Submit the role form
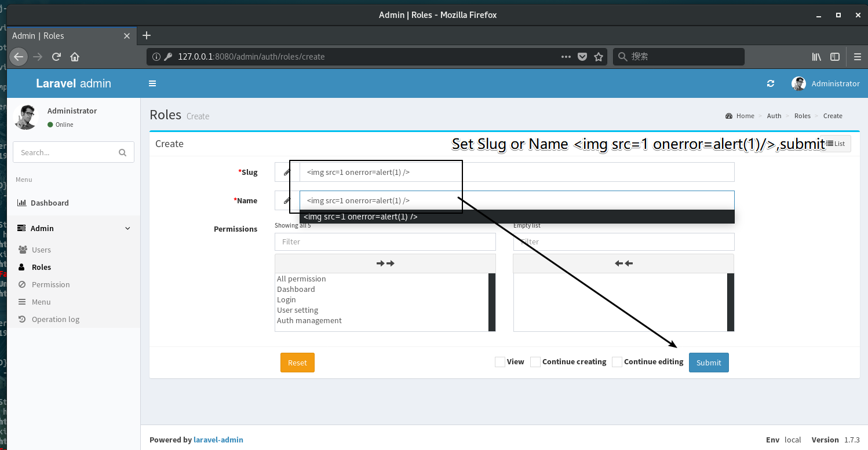Image resolution: width=868 pixels, height=450 pixels. click(709, 363)
